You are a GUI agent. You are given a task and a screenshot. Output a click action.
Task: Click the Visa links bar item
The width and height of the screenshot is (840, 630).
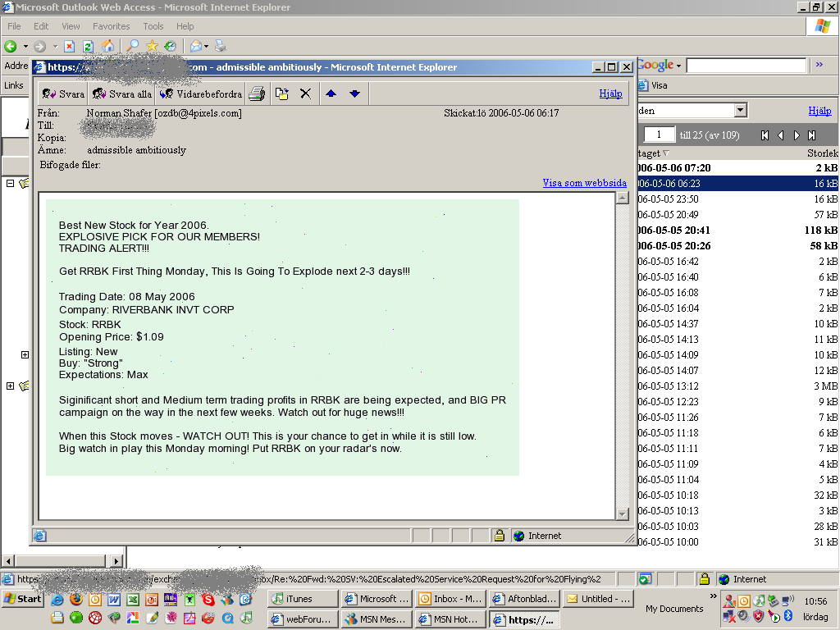(653, 85)
